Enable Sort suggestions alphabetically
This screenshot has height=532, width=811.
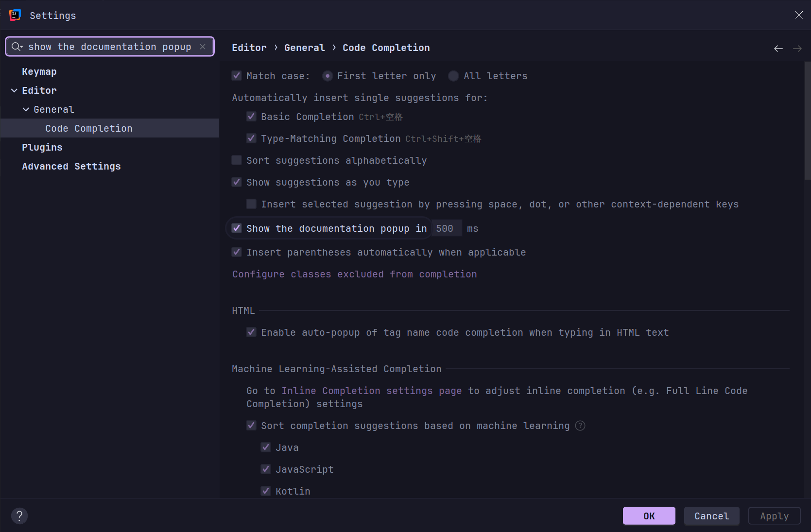click(x=236, y=160)
